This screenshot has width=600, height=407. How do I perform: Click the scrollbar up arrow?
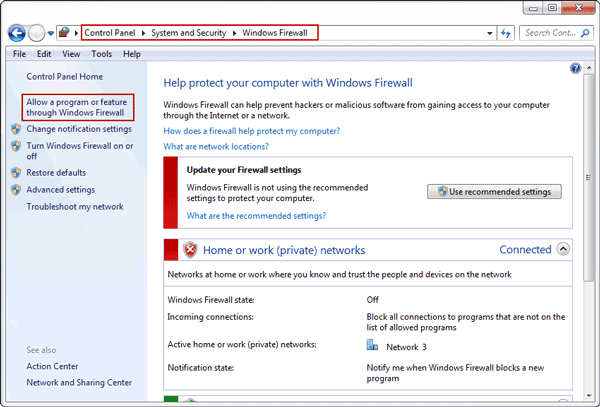pos(588,68)
